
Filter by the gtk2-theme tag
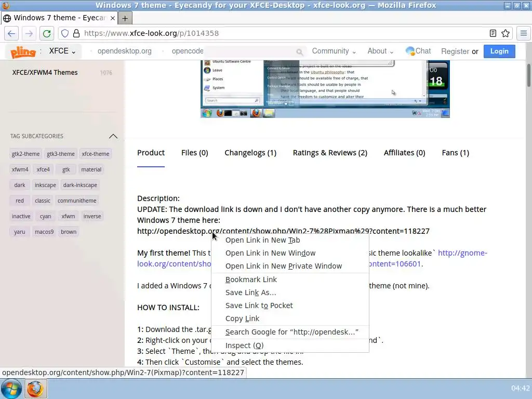(25, 154)
